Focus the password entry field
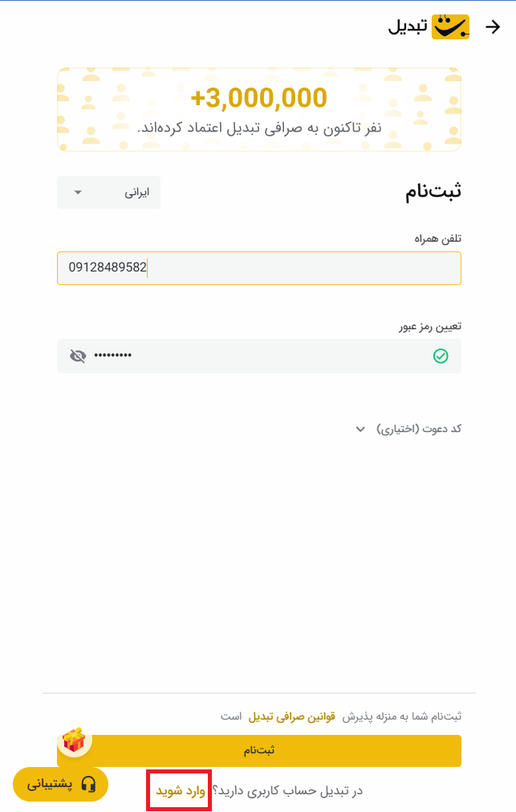 point(258,356)
